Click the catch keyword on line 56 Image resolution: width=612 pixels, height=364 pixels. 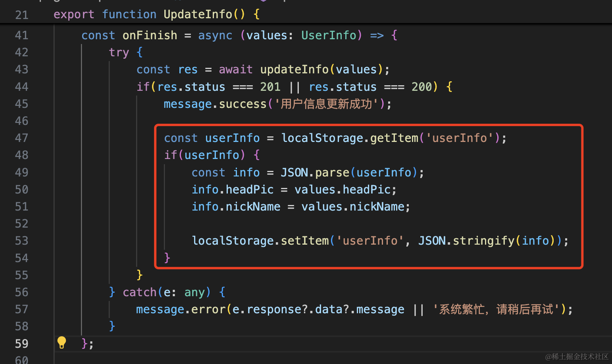pos(139,292)
